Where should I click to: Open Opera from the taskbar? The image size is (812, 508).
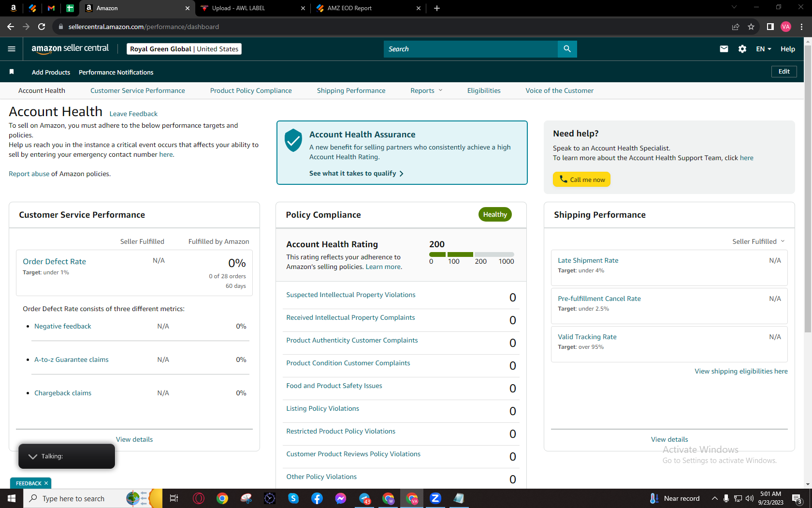[198, 498]
